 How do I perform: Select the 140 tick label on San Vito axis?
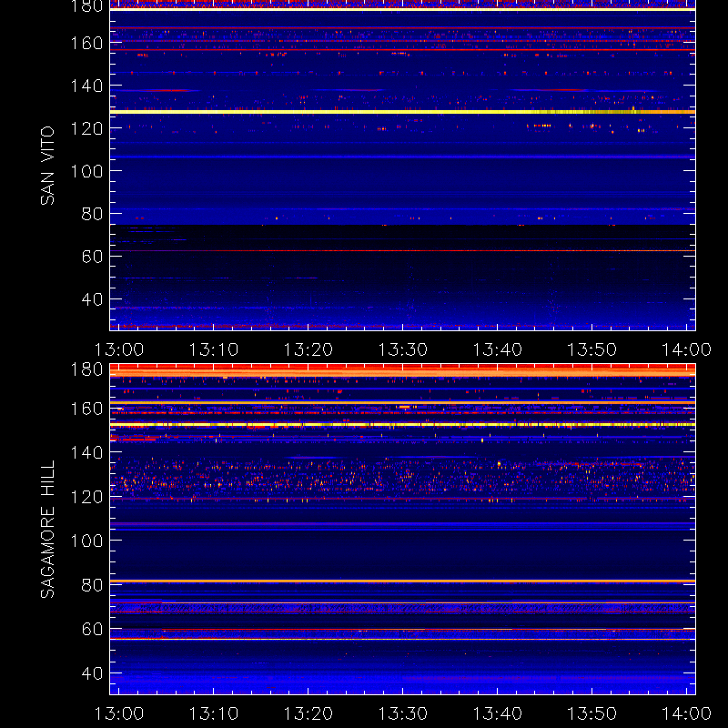[86, 86]
